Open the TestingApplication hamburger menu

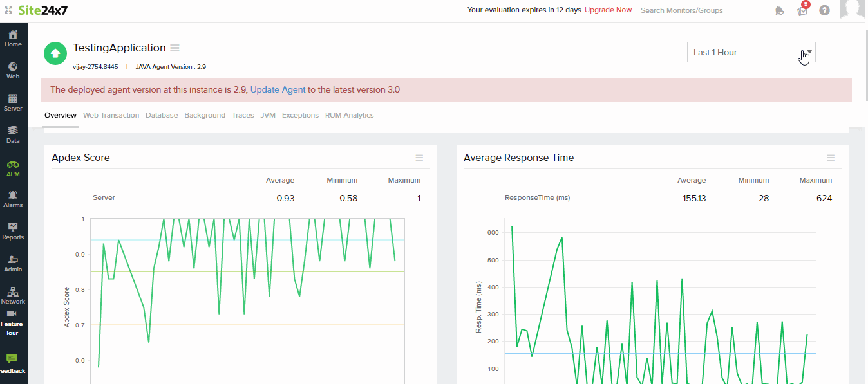click(175, 48)
